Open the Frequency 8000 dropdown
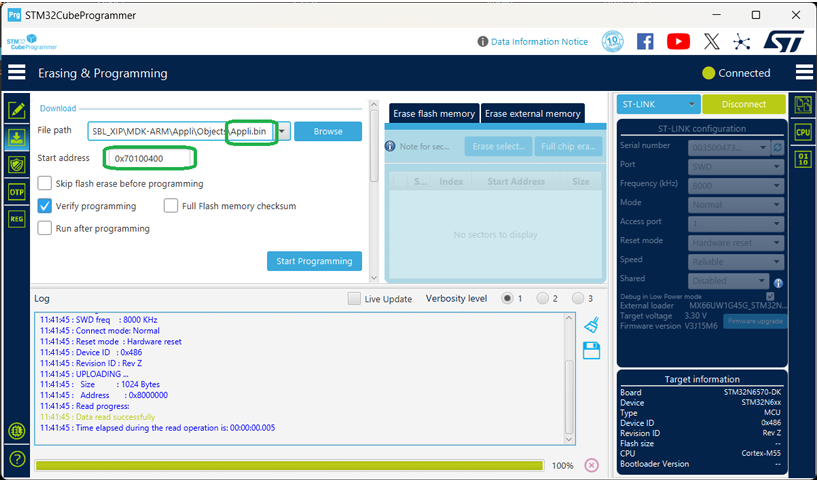The height and width of the screenshot is (483, 818). 736,186
